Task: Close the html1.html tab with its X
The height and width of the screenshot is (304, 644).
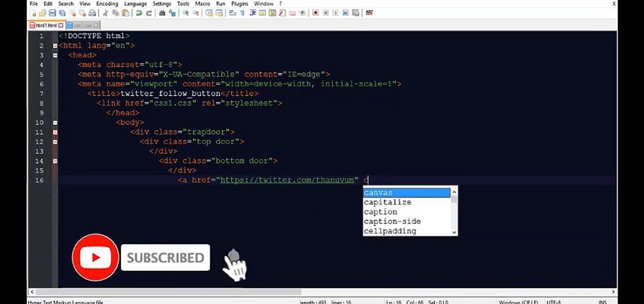Action: (61, 25)
